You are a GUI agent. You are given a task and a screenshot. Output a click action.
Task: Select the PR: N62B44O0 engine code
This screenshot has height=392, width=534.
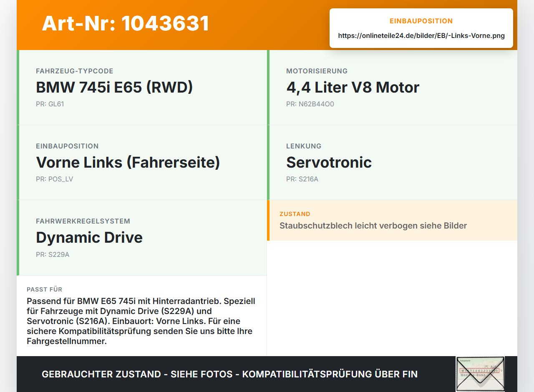coord(310,104)
